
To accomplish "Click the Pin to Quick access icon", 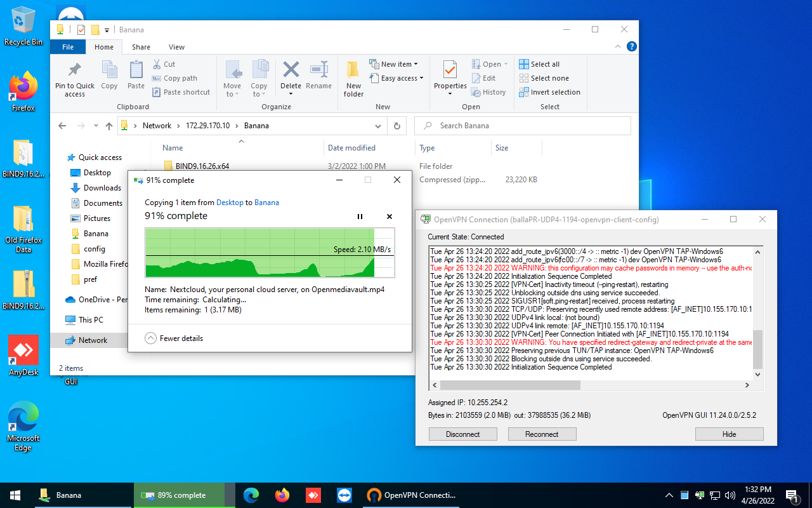I will point(75,70).
